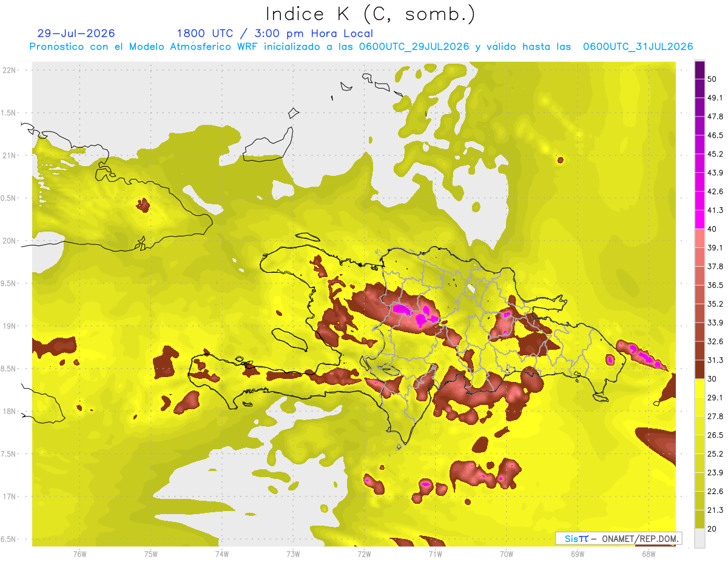The image size is (728, 562).
Task: Click colorbar value "42.6"
Action: [715, 192]
